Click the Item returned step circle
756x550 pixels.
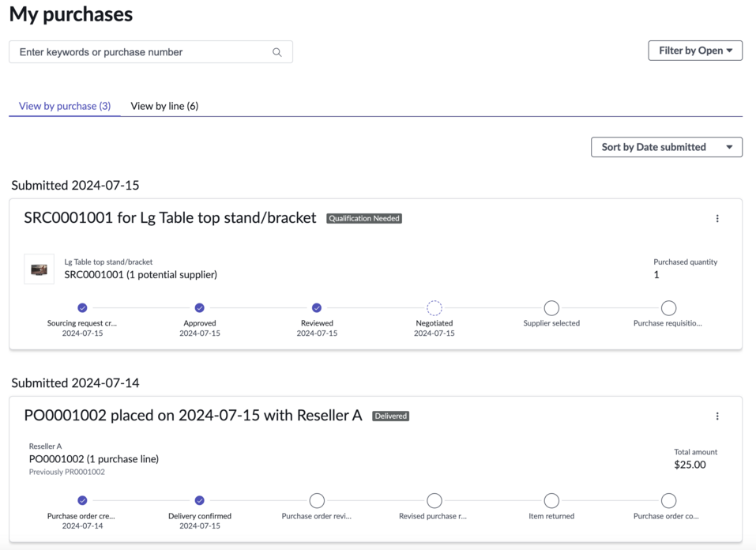551,500
